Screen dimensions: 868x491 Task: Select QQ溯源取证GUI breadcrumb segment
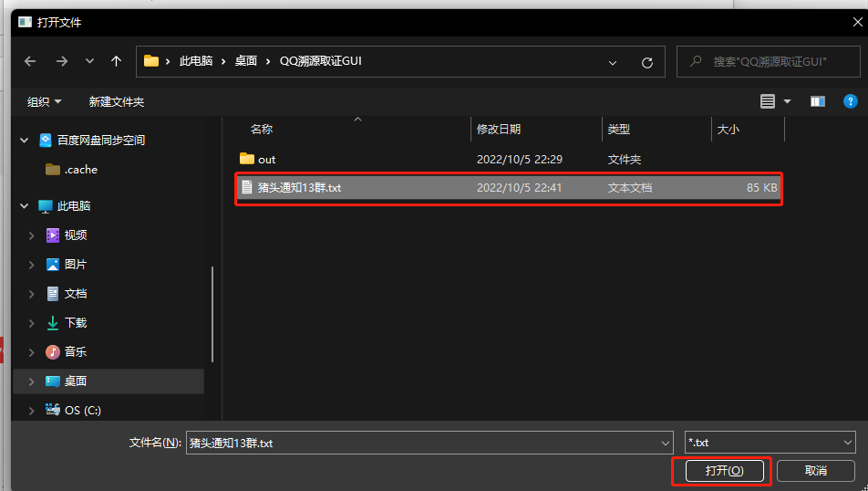coord(321,61)
